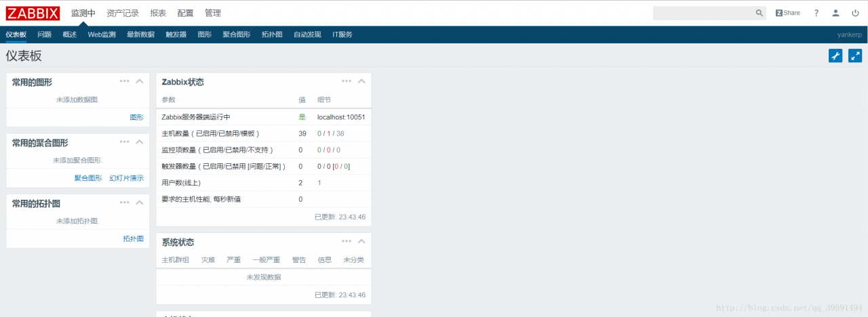868x317 pixels.
Task: Click the online users count link 1
Action: pyautogui.click(x=319, y=183)
